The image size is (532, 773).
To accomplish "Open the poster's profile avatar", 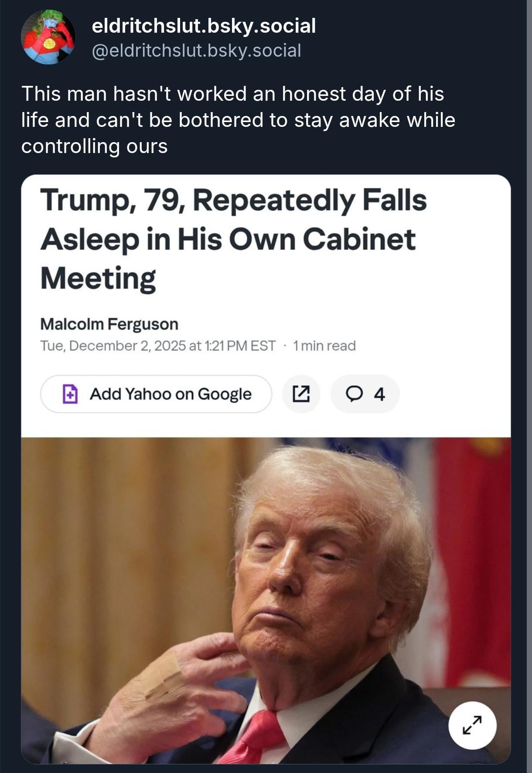I will click(48, 37).
